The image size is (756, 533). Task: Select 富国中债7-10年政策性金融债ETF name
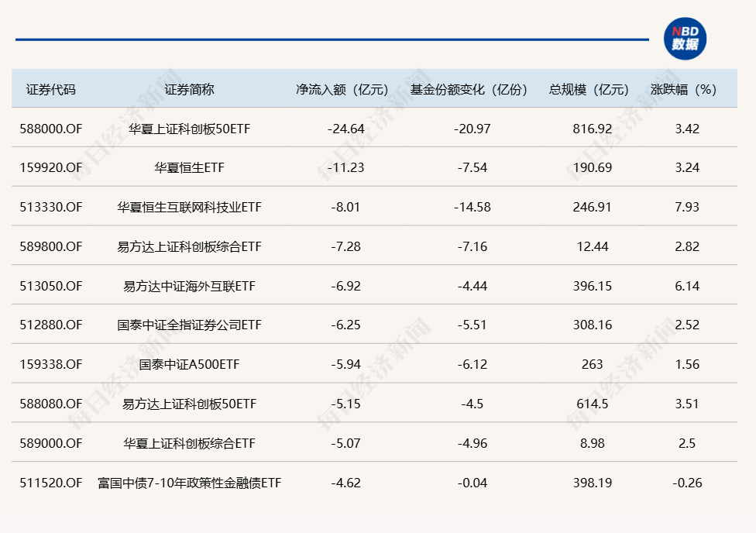(x=189, y=483)
